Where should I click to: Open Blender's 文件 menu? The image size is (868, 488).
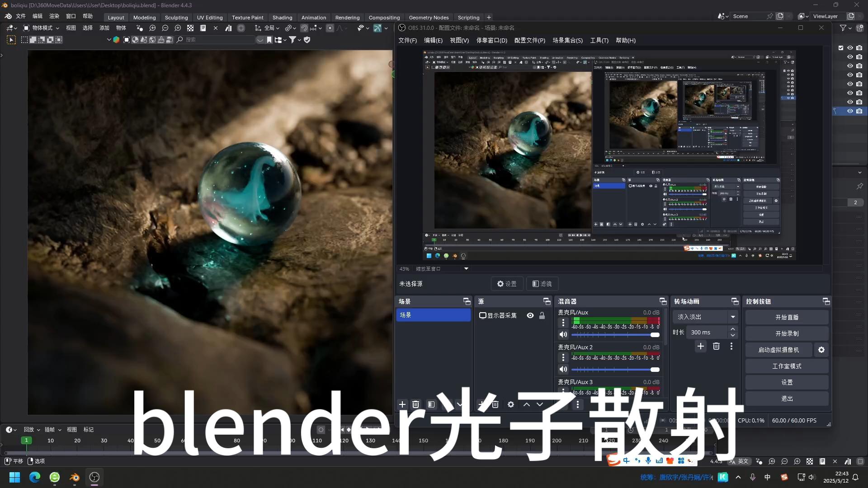21,16
